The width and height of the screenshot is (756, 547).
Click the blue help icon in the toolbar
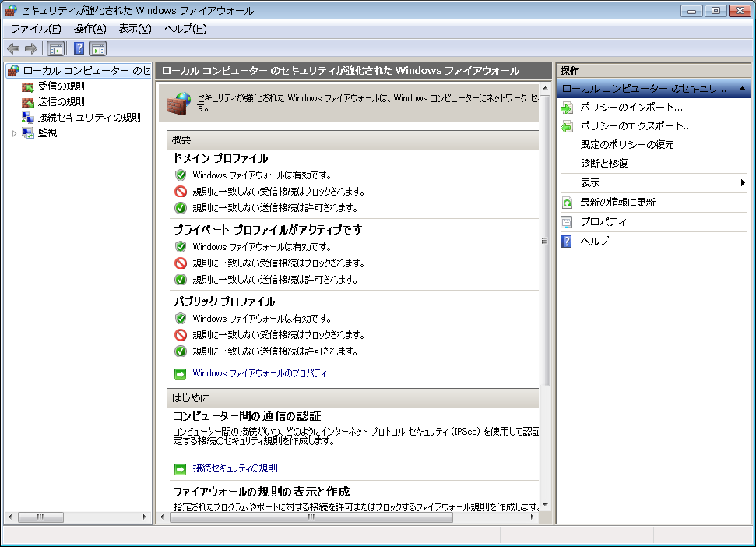point(78,48)
